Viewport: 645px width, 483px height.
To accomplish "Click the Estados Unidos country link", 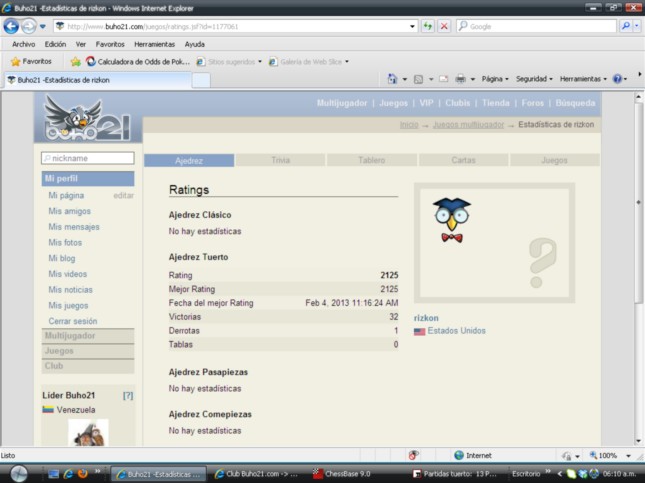I will pos(456,331).
